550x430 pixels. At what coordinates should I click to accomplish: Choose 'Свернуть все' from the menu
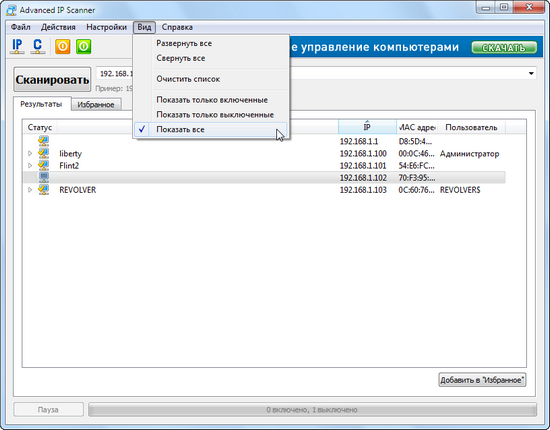[x=210, y=58]
